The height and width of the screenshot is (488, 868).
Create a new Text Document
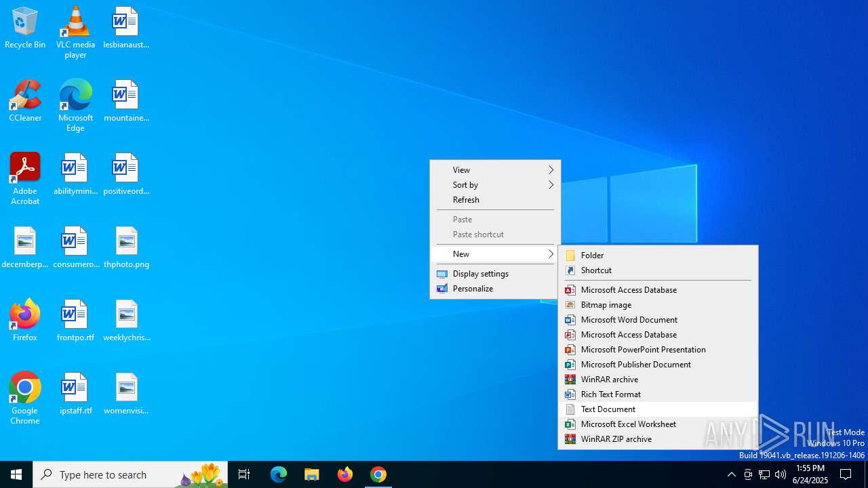(658, 409)
